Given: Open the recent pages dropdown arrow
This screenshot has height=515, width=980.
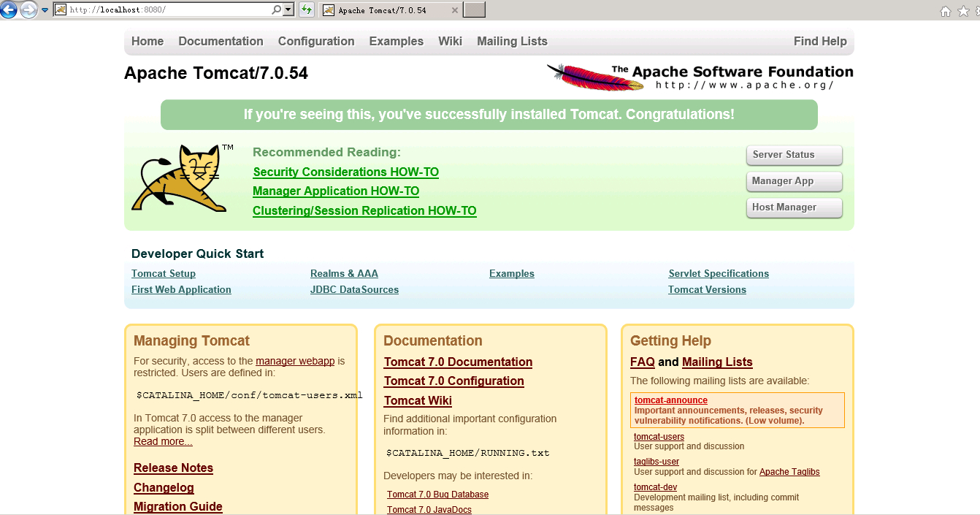Looking at the screenshot, I should click(x=45, y=10).
